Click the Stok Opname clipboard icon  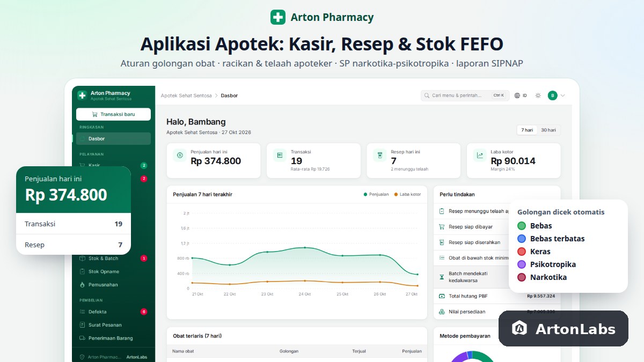point(82,271)
